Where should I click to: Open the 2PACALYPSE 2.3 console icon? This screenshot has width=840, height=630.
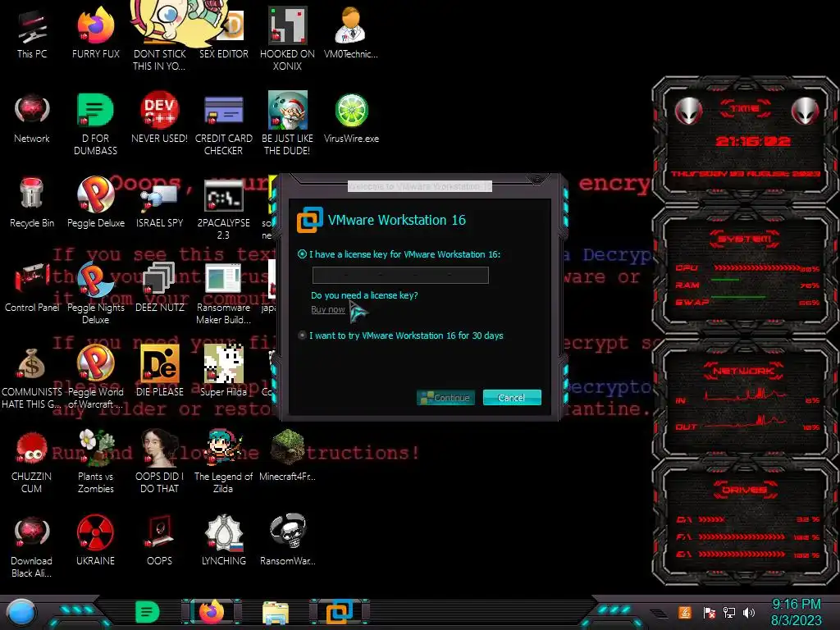(x=223, y=209)
